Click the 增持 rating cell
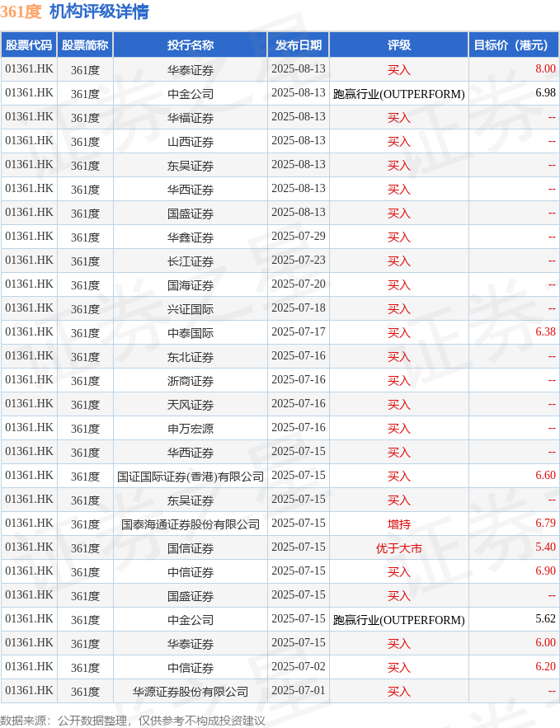The width and height of the screenshot is (560, 728). [x=399, y=524]
